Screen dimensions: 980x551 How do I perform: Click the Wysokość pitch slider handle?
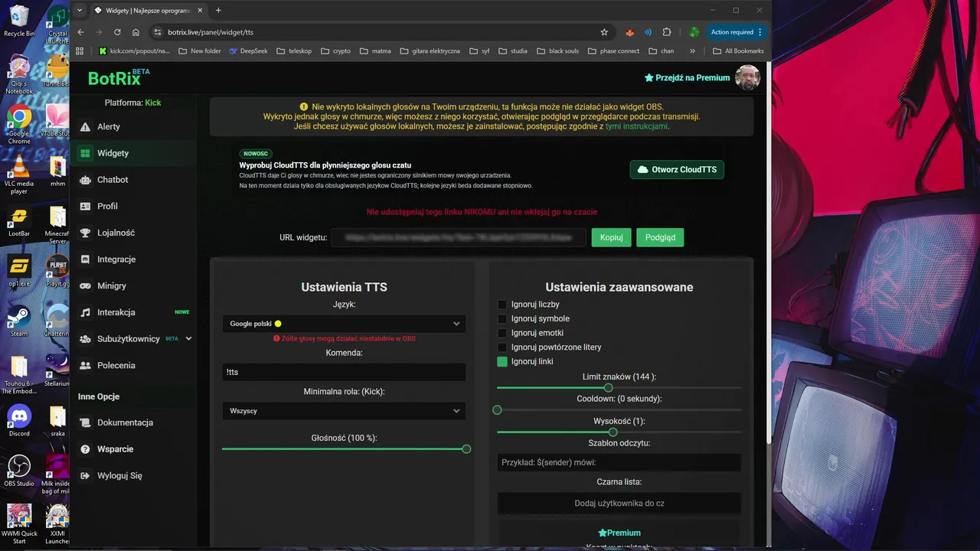click(612, 432)
